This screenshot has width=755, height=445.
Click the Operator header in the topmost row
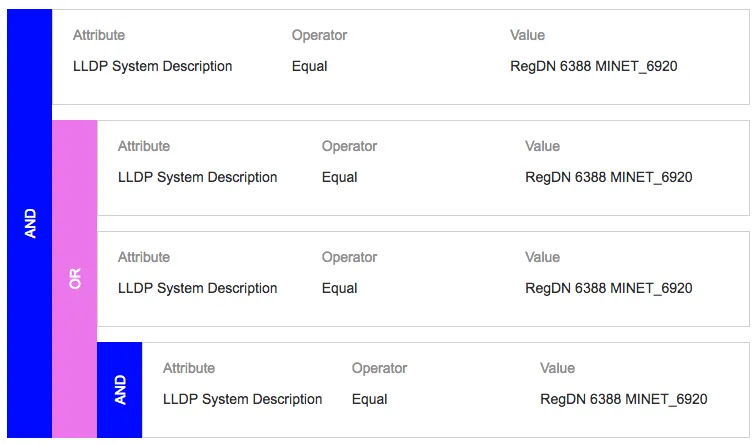coord(319,35)
